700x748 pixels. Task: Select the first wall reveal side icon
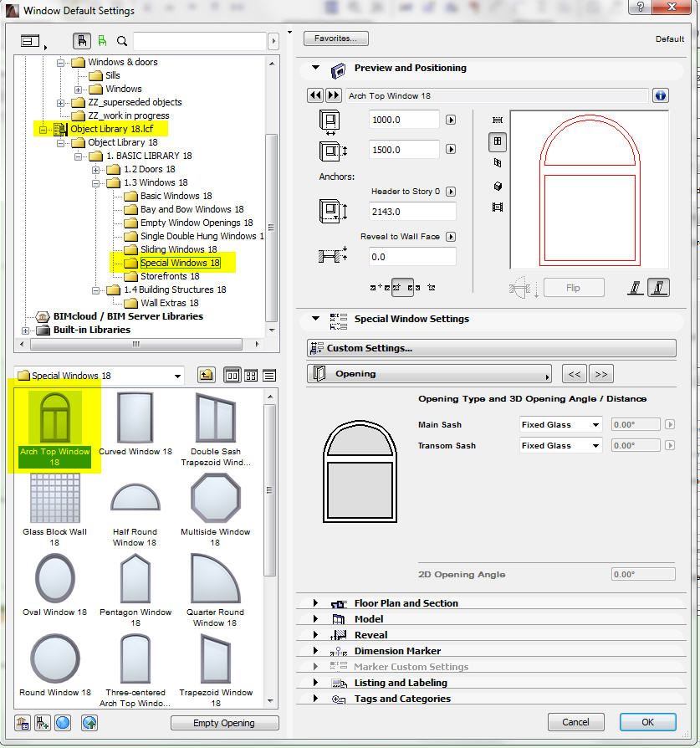pos(635,288)
